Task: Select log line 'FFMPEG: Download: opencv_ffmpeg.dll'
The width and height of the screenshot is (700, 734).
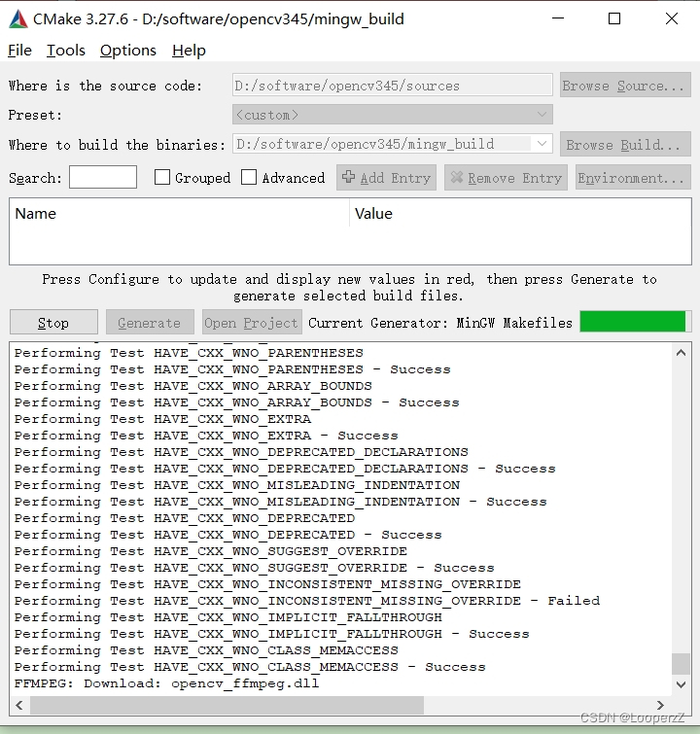Action: pyautogui.click(x=166, y=683)
